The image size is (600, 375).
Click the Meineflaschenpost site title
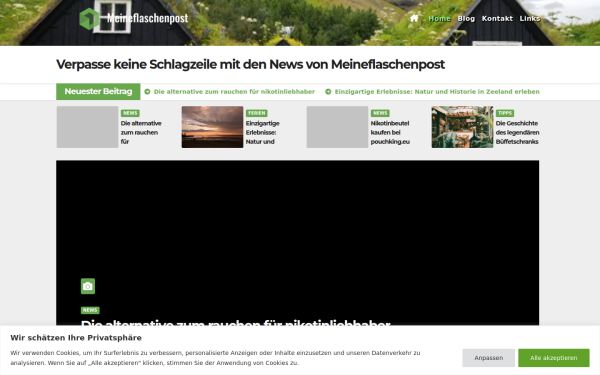[148, 18]
